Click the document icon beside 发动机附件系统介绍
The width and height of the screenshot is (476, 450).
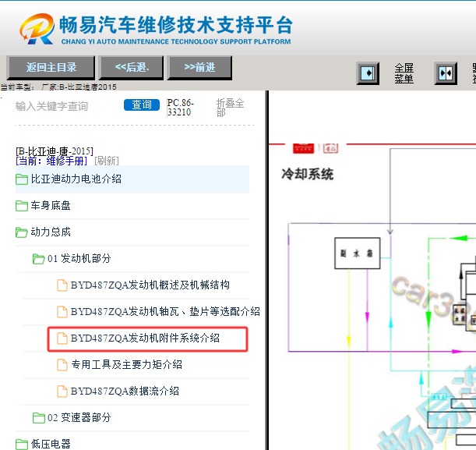(62, 338)
